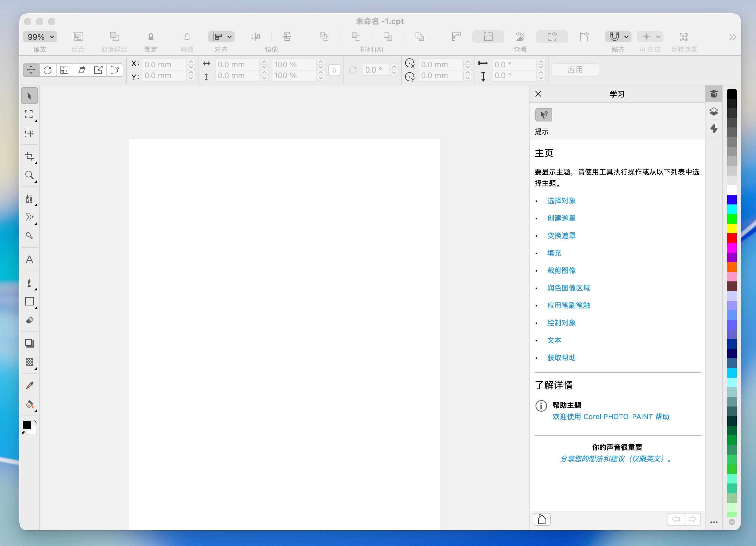The width and height of the screenshot is (756, 546).
Task: Open the Objects layers docker icon
Action: pos(714,111)
